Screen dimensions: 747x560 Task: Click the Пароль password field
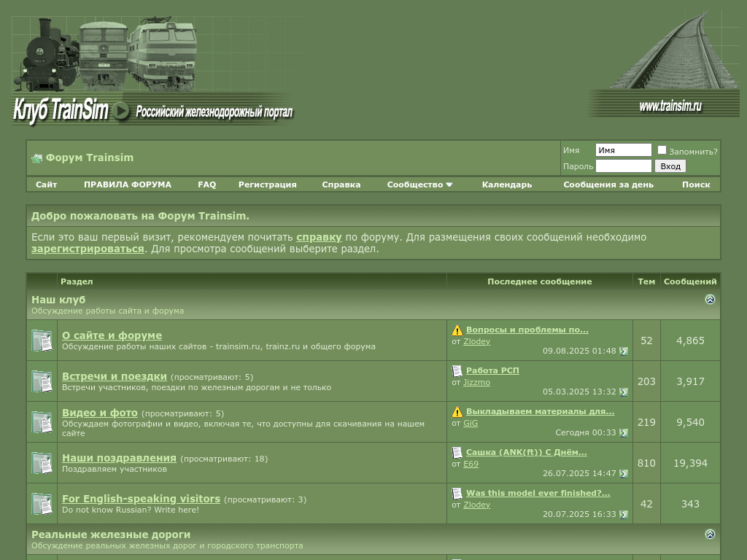click(623, 166)
